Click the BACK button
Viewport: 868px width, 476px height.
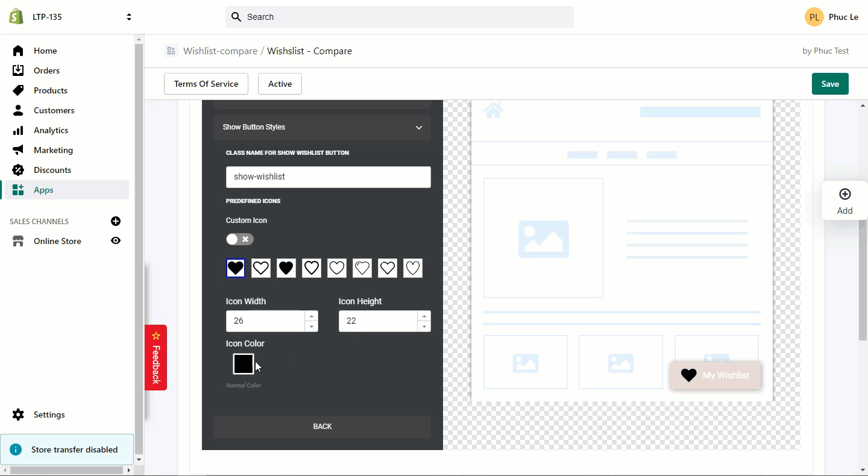pos(322,426)
